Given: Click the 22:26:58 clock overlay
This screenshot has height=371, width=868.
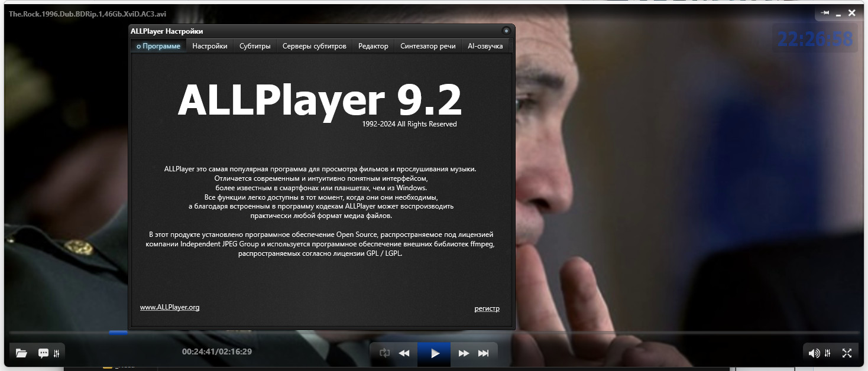Looking at the screenshot, I should pyautogui.click(x=815, y=39).
